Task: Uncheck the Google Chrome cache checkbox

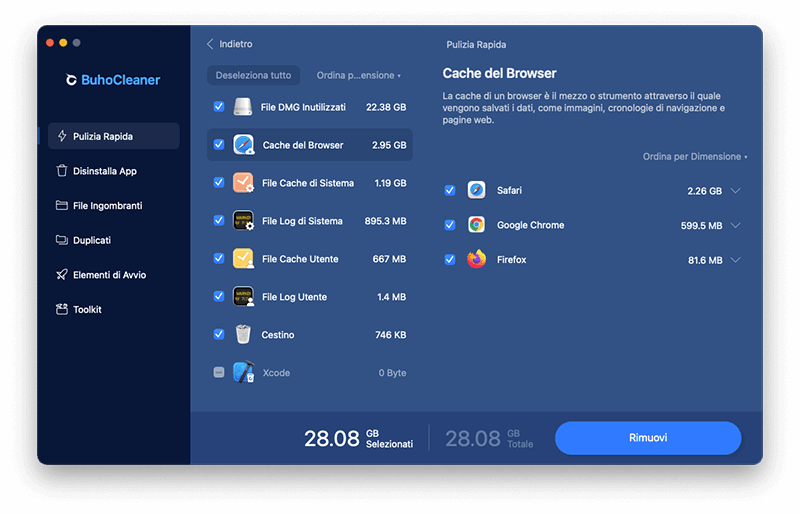Action: click(x=449, y=225)
